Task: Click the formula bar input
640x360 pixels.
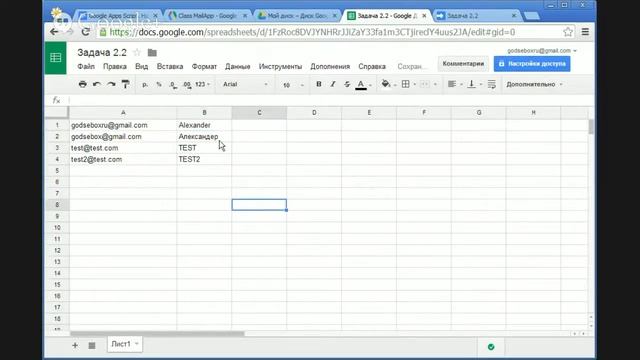Action: pos(331,100)
